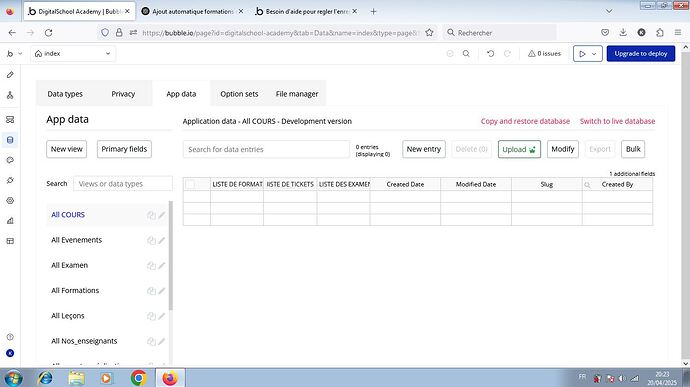Open the Design tab pencil icon
The height and width of the screenshot is (387, 690).
click(10, 75)
